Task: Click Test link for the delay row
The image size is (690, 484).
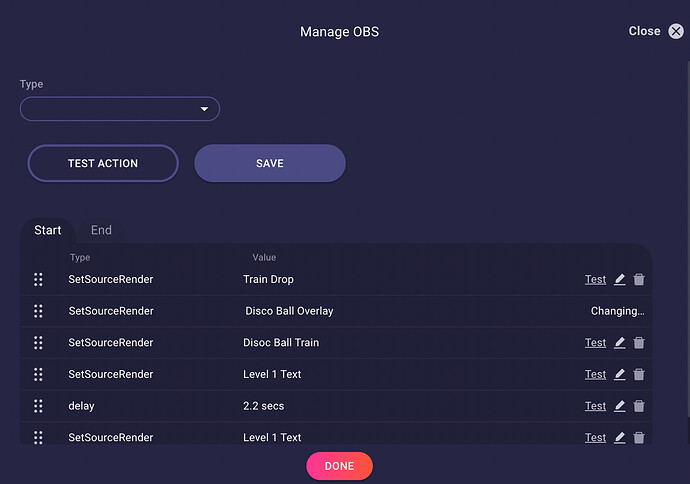Action: [x=595, y=406]
